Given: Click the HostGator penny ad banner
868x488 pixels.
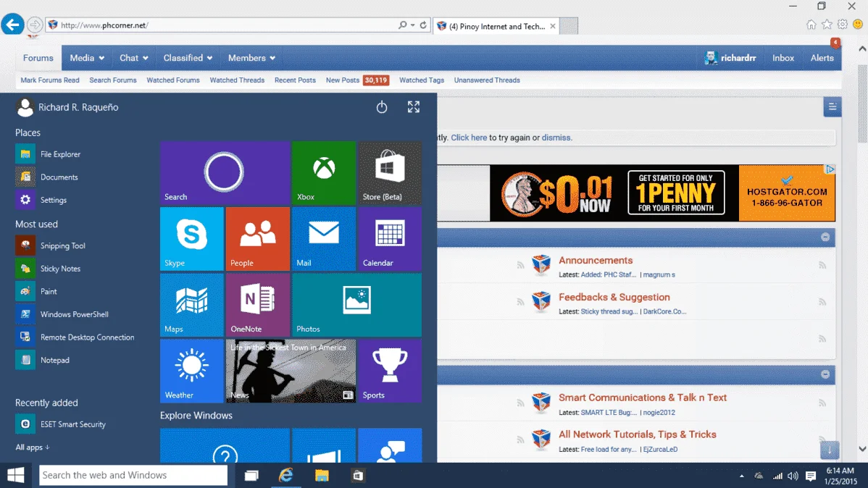Looking at the screenshot, I should pos(662,193).
